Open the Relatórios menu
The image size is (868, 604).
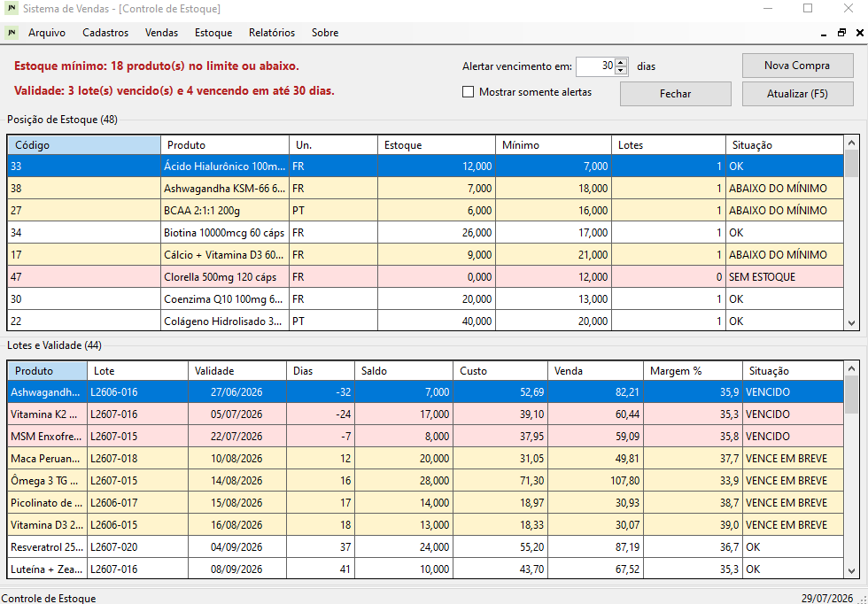[x=272, y=33]
